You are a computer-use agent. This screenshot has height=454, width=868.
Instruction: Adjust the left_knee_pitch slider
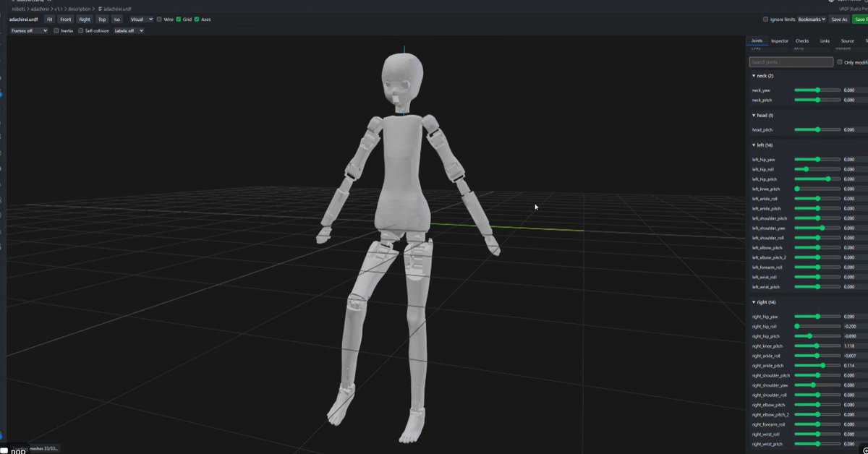point(817,189)
